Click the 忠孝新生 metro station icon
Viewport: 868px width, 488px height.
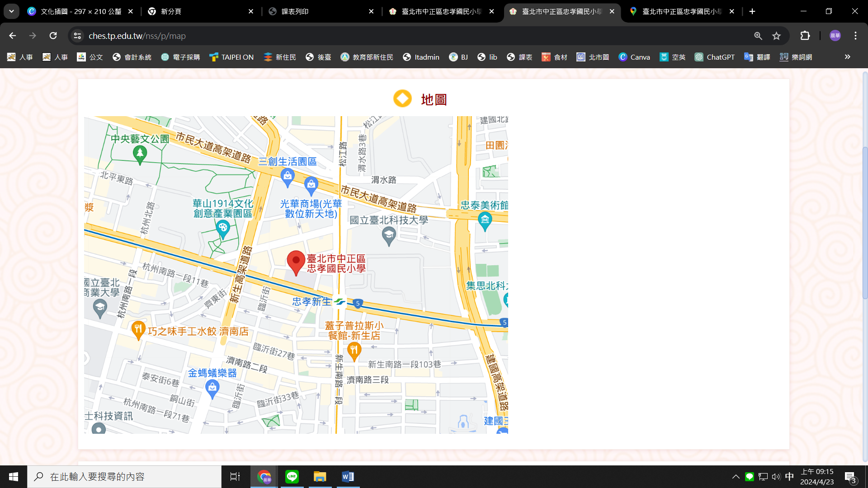tap(340, 302)
